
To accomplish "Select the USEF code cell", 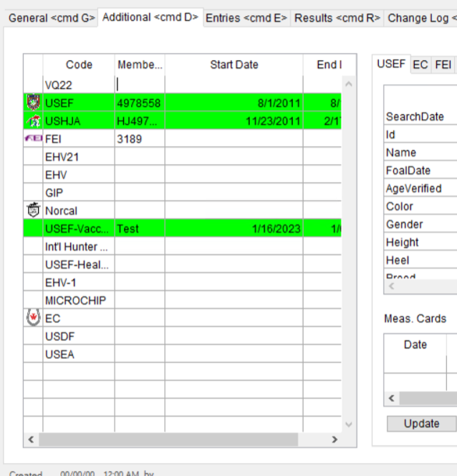I will coord(79,103).
